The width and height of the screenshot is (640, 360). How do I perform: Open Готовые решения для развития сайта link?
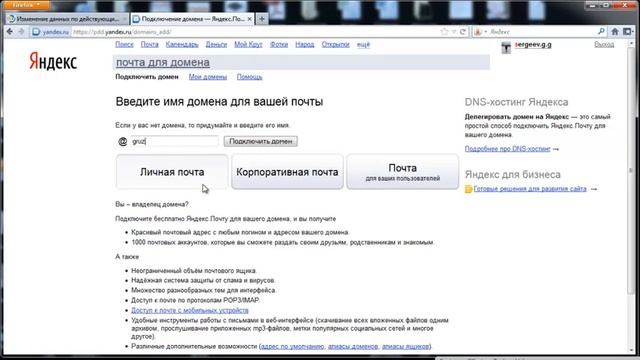530,189
